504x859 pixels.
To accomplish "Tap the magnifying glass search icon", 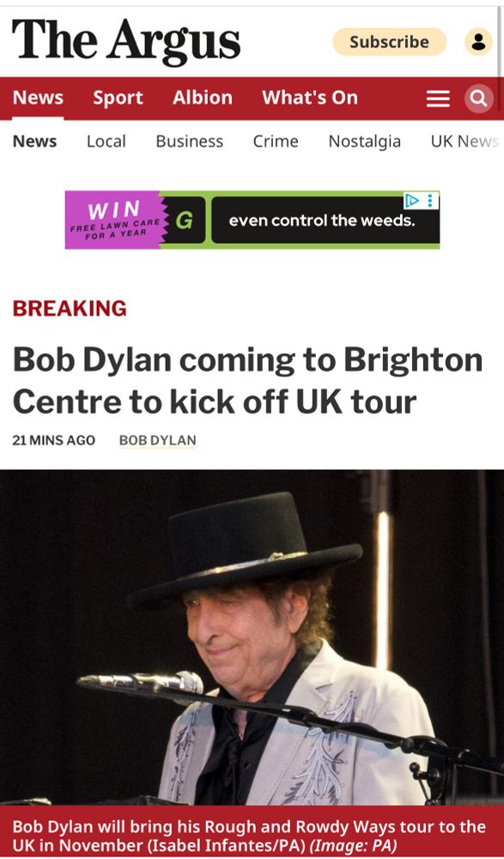I will pyautogui.click(x=479, y=99).
